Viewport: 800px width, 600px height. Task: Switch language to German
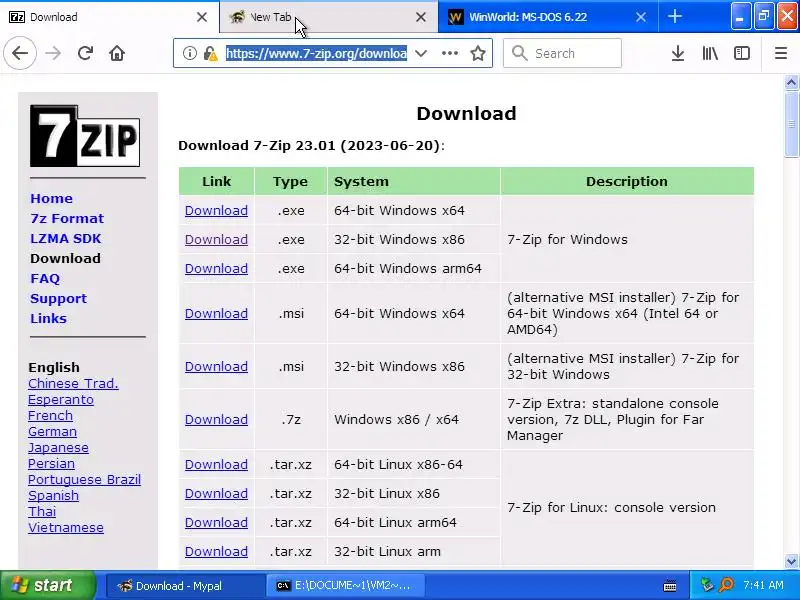pos(52,432)
